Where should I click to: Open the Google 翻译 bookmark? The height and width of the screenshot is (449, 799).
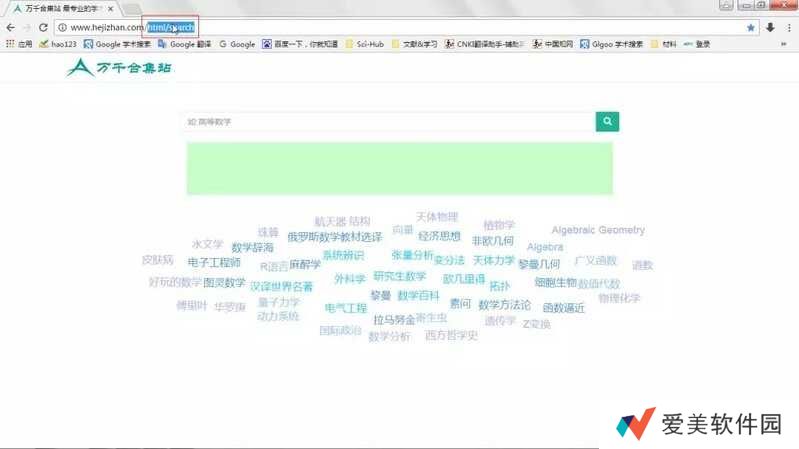click(x=184, y=44)
